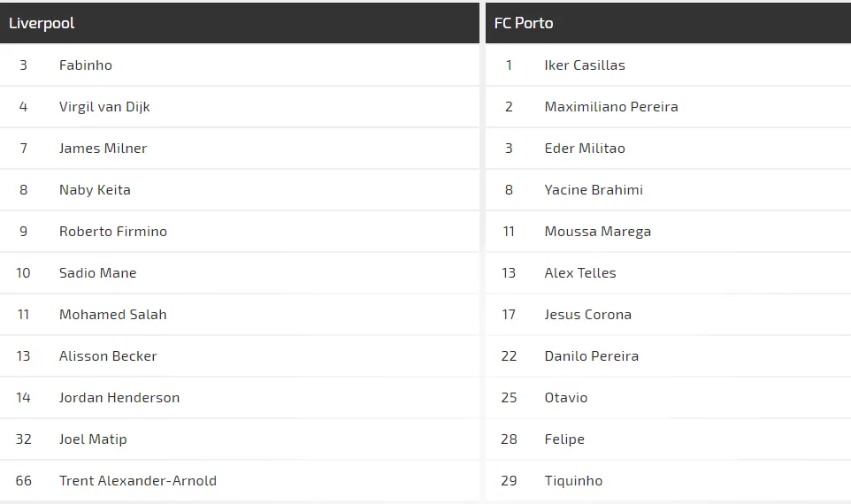Click the Liverpool team header

(42, 23)
